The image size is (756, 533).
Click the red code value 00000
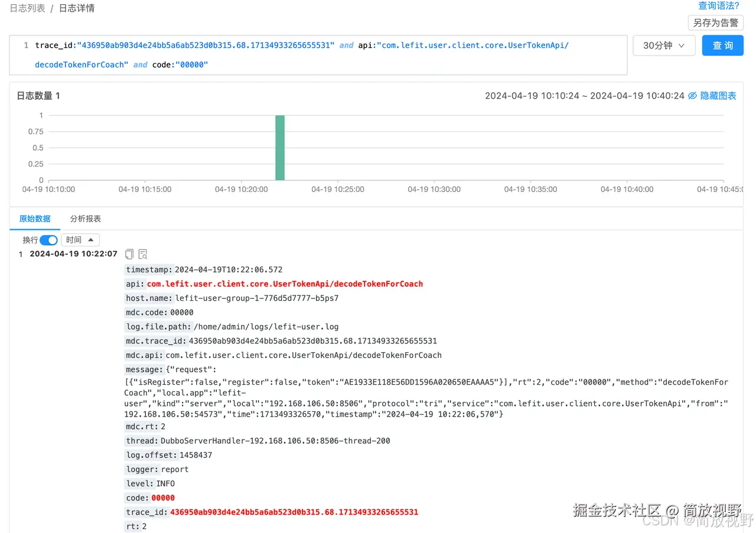point(163,498)
